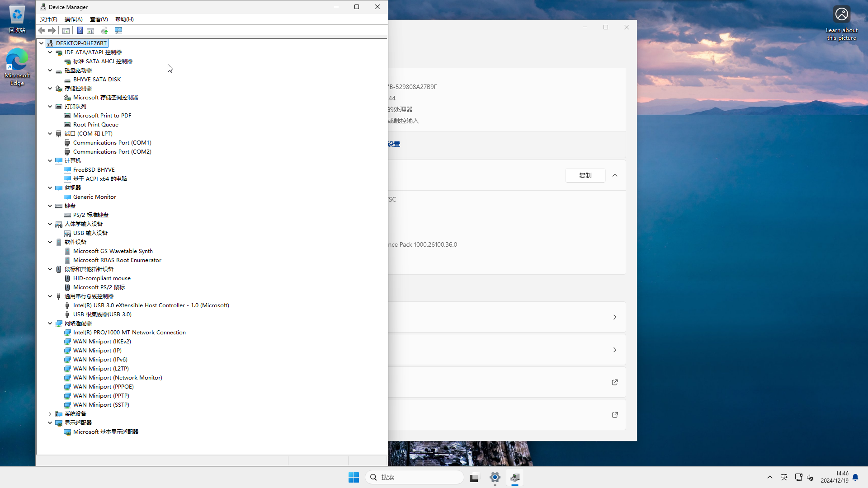Select the 显示适配器 display adapter icon
This screenshot has height=488, width=868.
tap(59, 423)
